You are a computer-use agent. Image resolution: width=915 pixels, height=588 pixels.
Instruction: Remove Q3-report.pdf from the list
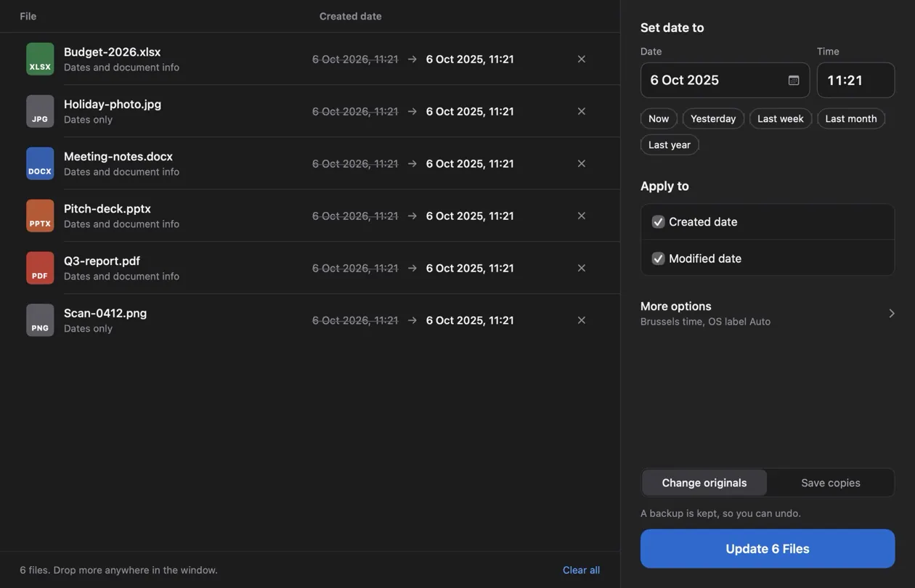click(581, 268)
